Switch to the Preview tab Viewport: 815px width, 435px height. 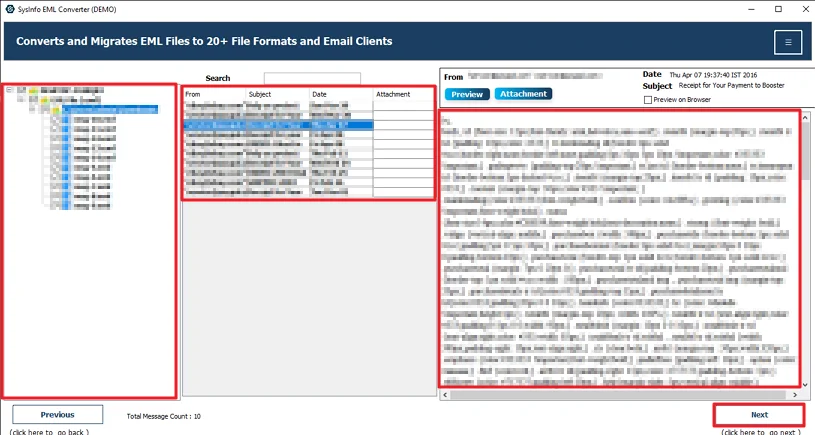click(466, 94)
